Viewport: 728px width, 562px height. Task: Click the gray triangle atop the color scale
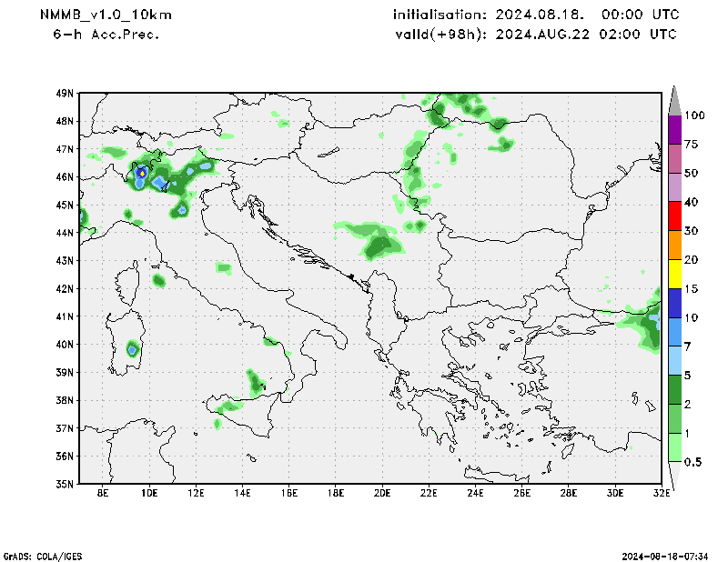pyautogui.click(x=675, y=100)
